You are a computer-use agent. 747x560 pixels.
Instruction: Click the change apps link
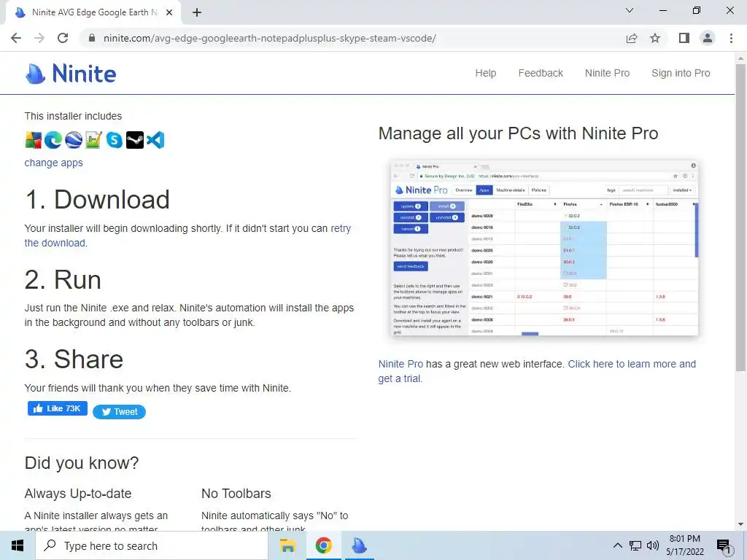[x=54, y=163]
